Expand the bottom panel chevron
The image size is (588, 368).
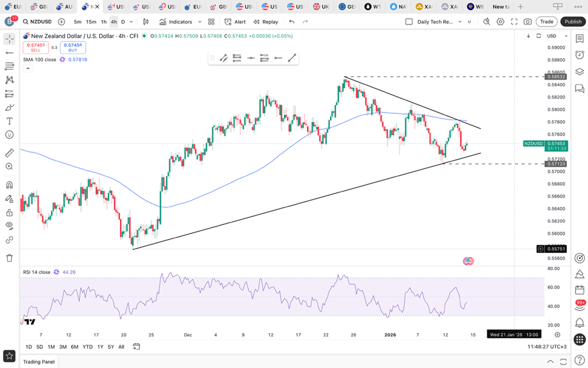pos(550,361)
